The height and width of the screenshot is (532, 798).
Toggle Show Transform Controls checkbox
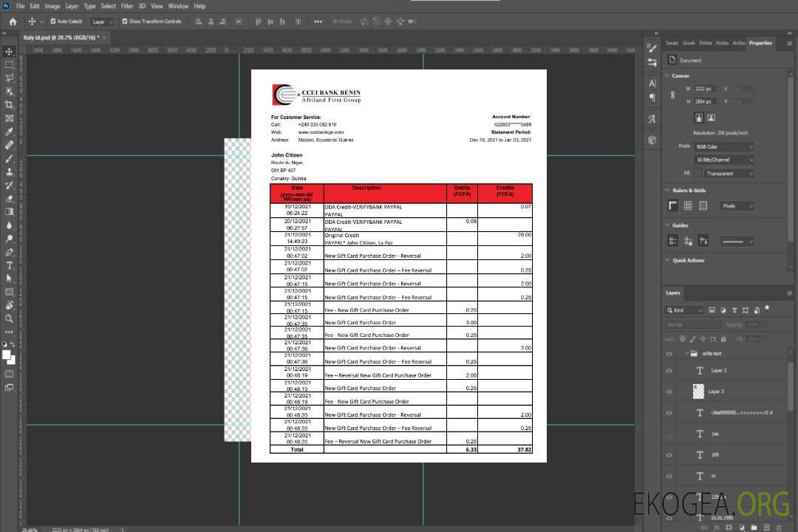125,21
